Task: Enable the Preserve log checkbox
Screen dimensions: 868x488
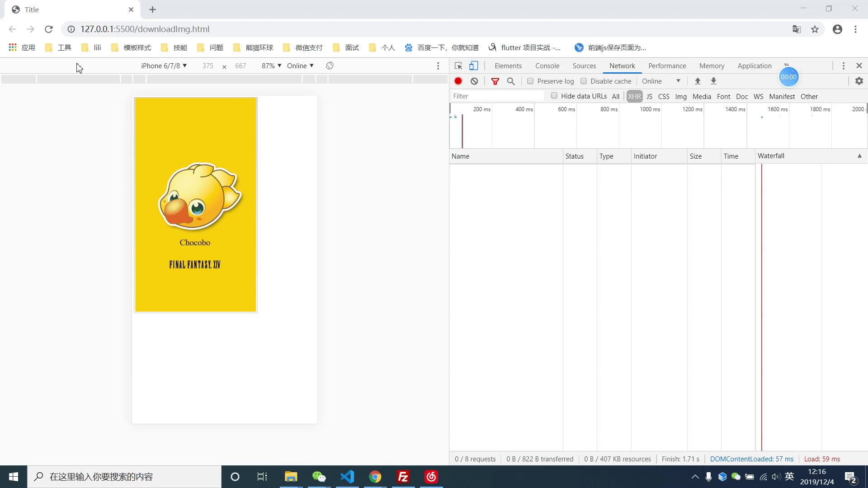Action: pyautogui.click(x=530, y=81)
